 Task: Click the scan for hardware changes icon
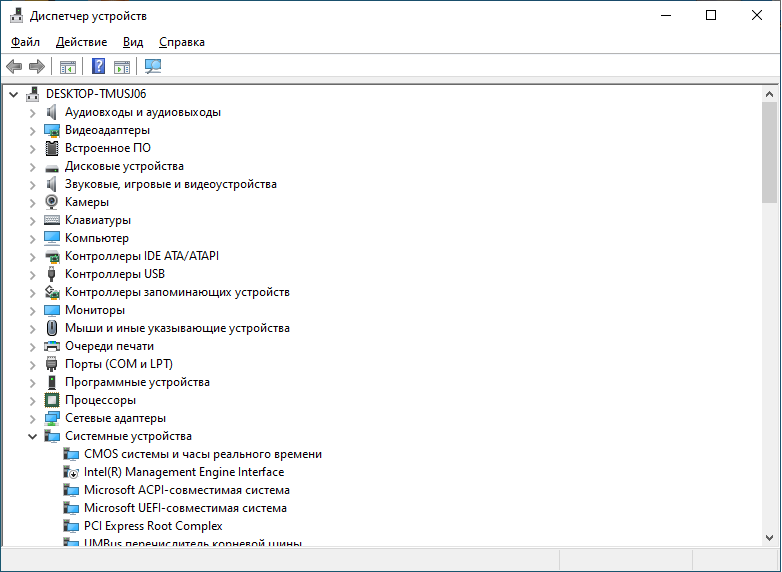153,66
